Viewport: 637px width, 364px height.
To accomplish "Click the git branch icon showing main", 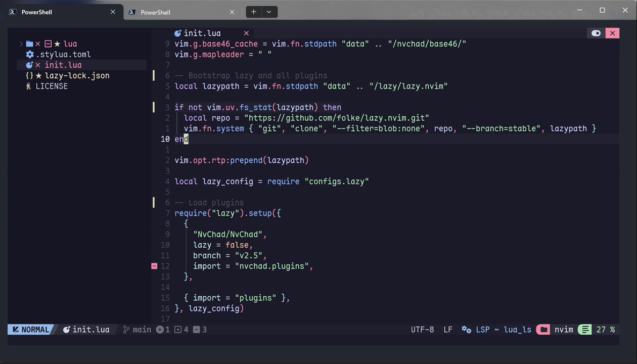I will pos(126,329).
